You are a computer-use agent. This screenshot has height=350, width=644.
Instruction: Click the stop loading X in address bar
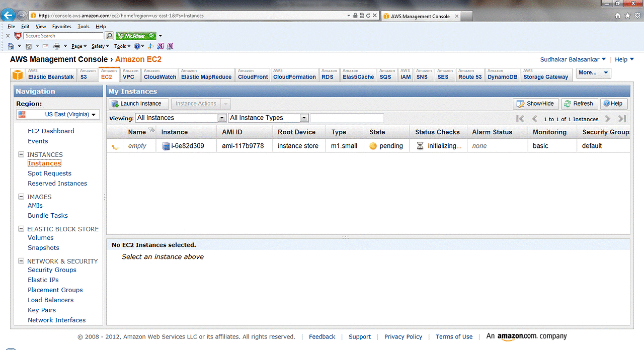376,16
